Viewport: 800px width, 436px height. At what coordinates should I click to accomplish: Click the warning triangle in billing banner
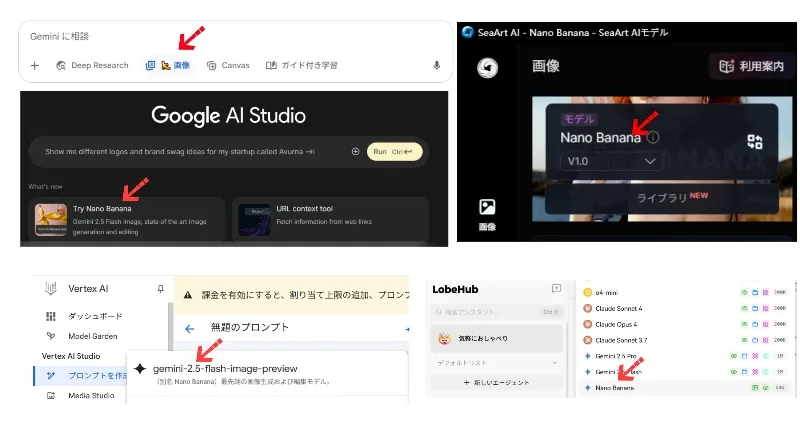pyautogui.click(x=188, y=295)
